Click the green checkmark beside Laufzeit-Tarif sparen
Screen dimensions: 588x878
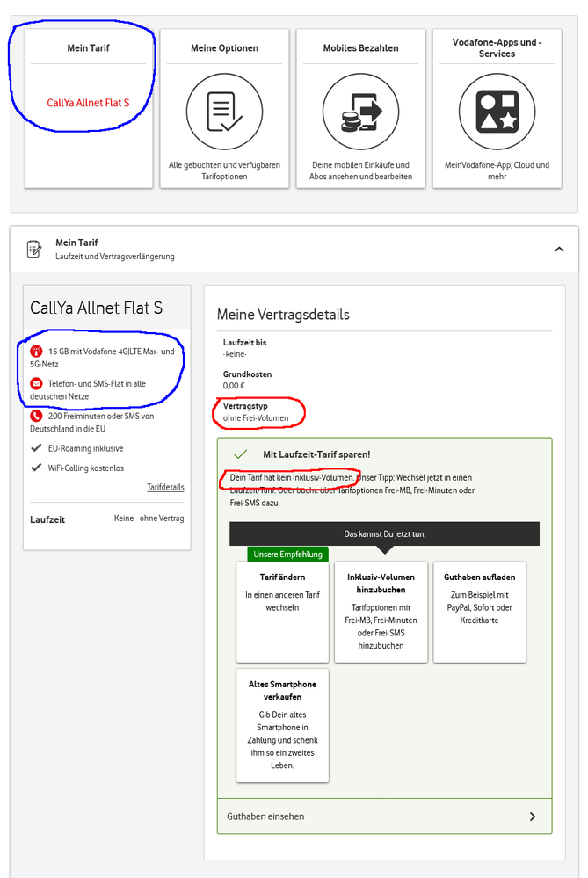pyautogui.click(x=240, y=454)
